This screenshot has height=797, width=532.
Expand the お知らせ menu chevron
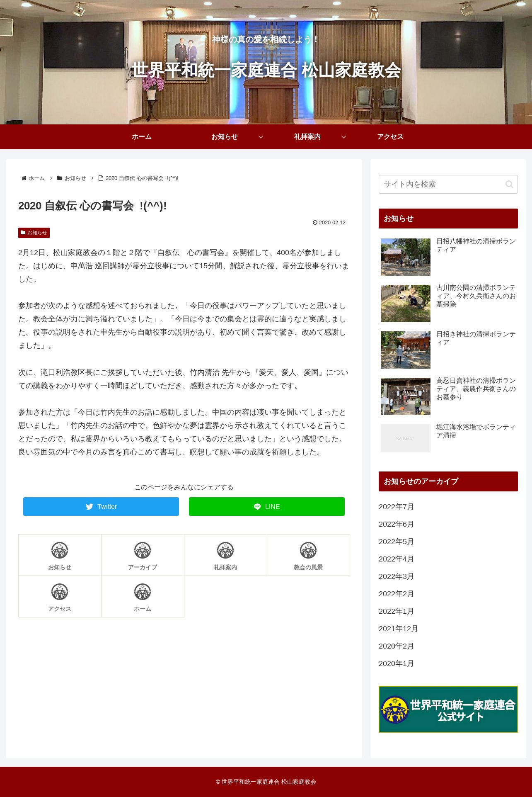click(261, 137)
